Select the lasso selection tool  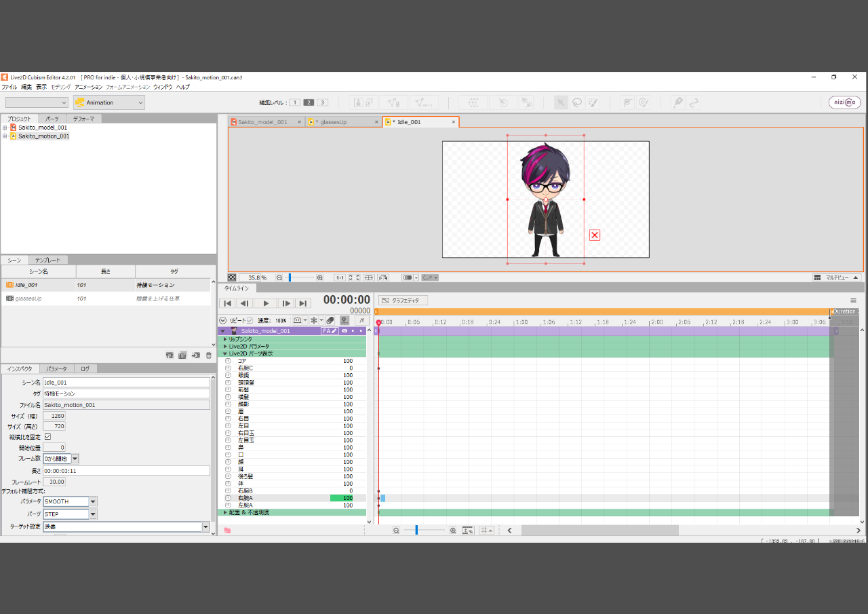pyautogui.click(x=577, y=102)
